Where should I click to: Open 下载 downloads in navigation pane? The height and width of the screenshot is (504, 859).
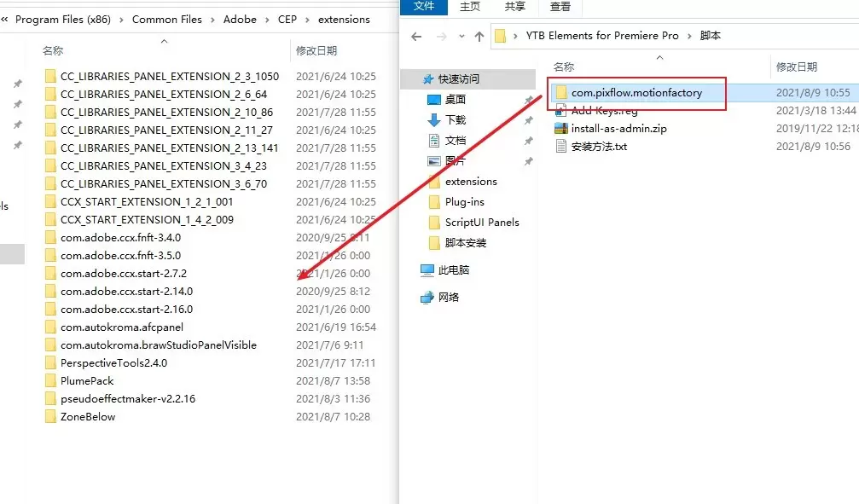point(456,120)
